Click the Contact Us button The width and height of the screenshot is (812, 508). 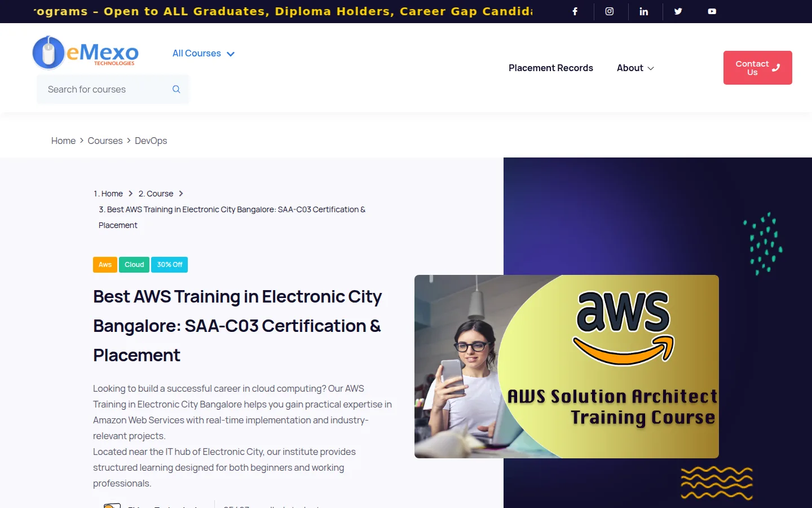pyautogui.click(x=758, y=68)
